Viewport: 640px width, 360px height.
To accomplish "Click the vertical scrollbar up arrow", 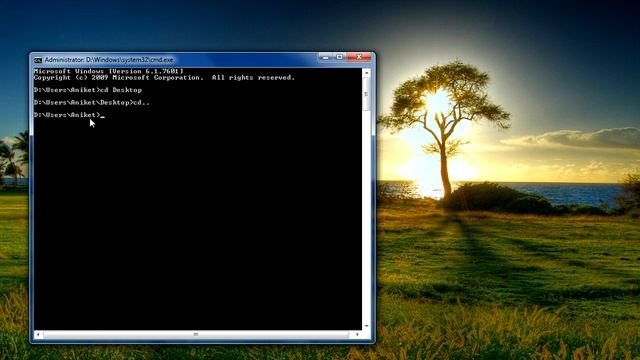I will pos(366,73).
